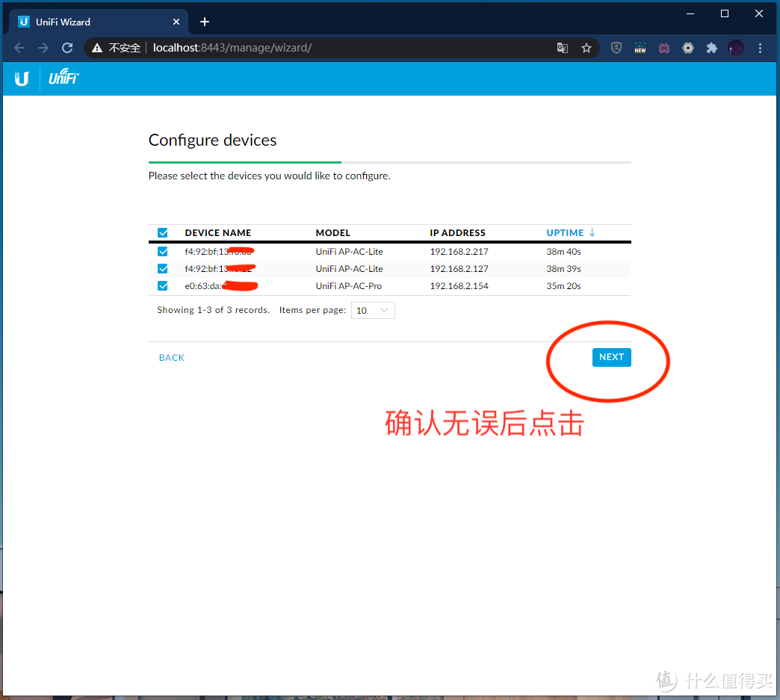Open Chrome's three-dot menu
This screenshot has width=780, height=700.
(x=760, y=48)
